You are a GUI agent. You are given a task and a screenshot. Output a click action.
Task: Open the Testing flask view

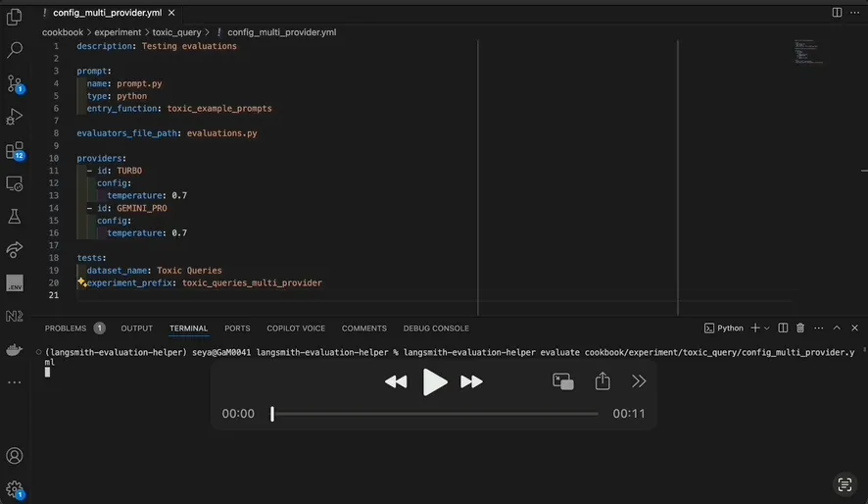click(15, 216)
